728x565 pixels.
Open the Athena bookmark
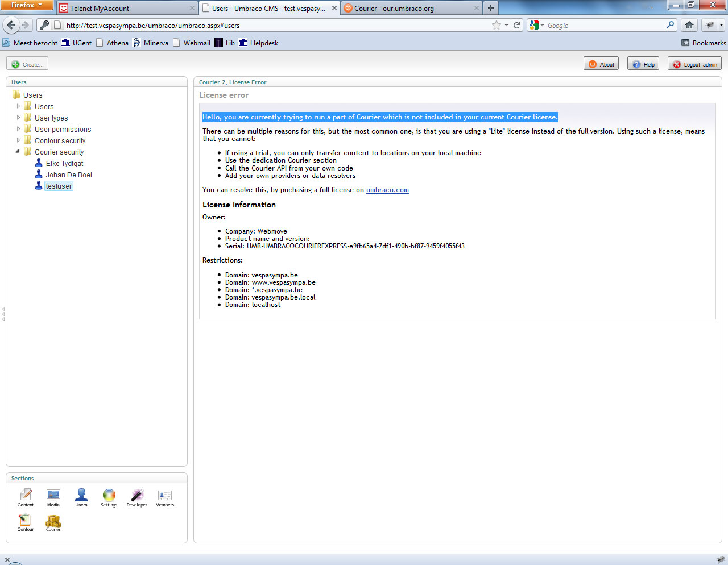pos(112,43)
